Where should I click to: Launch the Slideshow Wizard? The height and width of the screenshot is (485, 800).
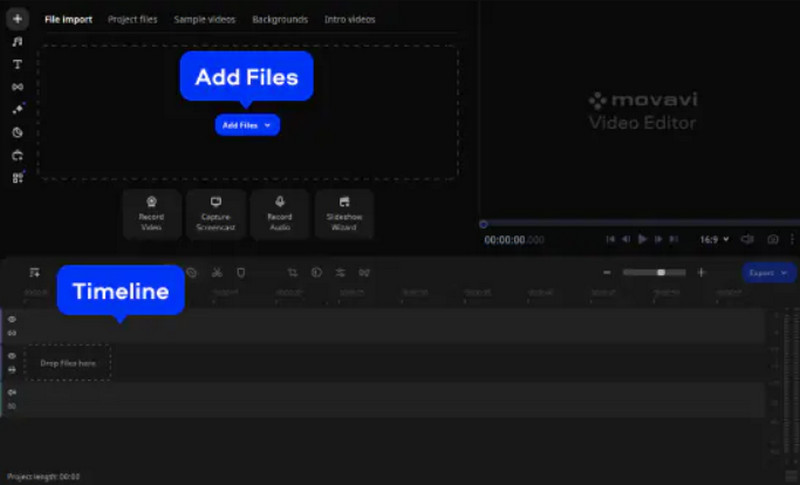tap(343, 213)
